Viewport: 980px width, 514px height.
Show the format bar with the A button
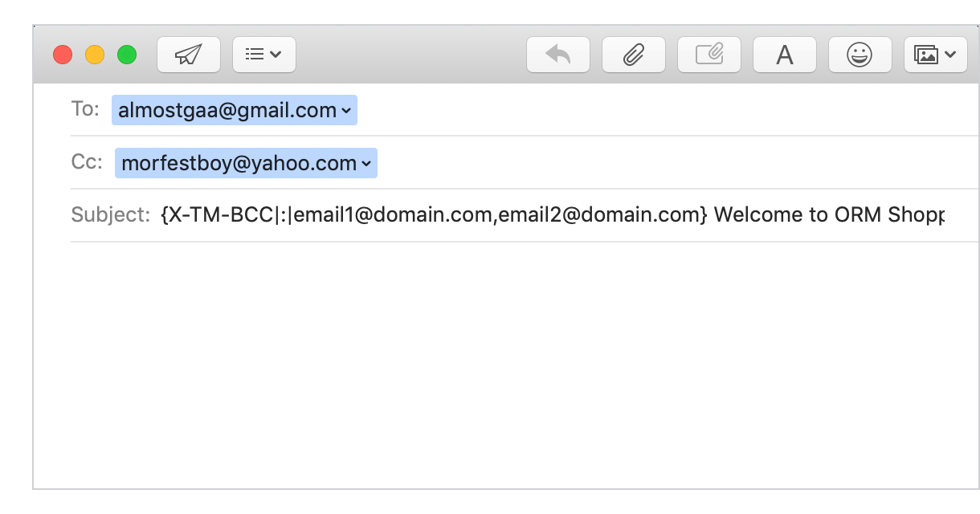click(x=784, y=55)
